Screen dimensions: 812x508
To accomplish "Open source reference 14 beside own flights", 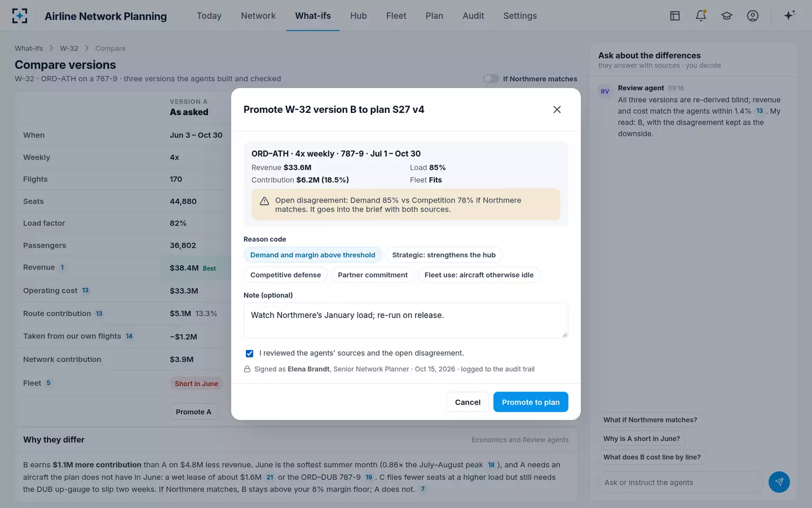I will [129, 336].
